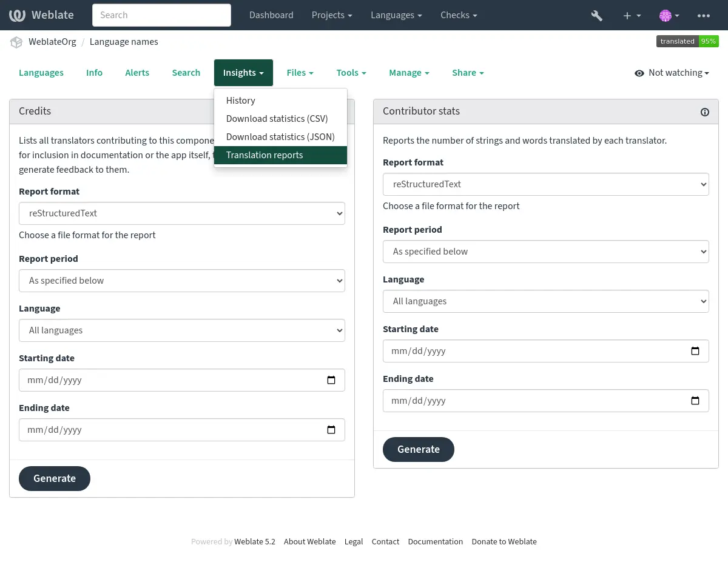Click the Contributor stats info icon
Image resolution: width=728 pixels, height=588 pixels.
(x=705, y=112)
